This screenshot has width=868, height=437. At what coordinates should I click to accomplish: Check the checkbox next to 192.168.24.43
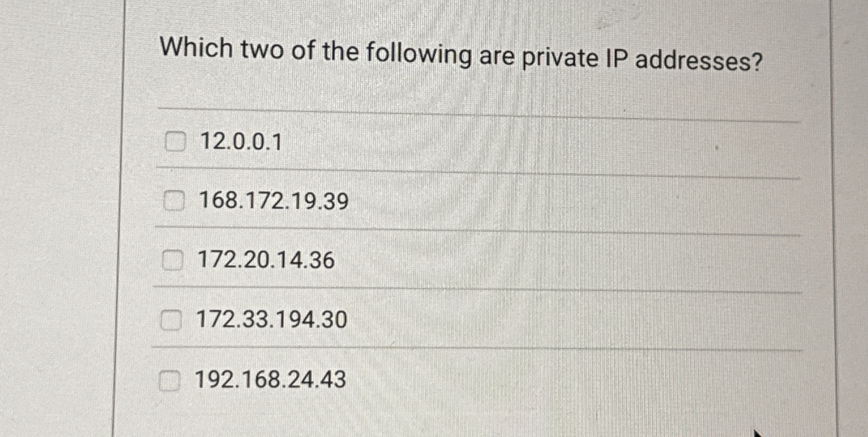[170, 380]
